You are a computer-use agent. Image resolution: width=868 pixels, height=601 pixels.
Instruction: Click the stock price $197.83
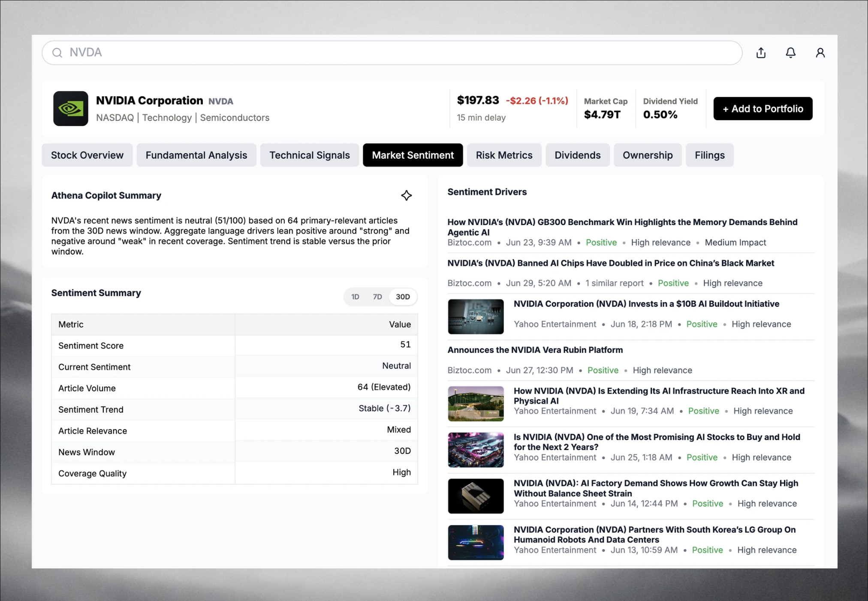click(x=478, y=100)
